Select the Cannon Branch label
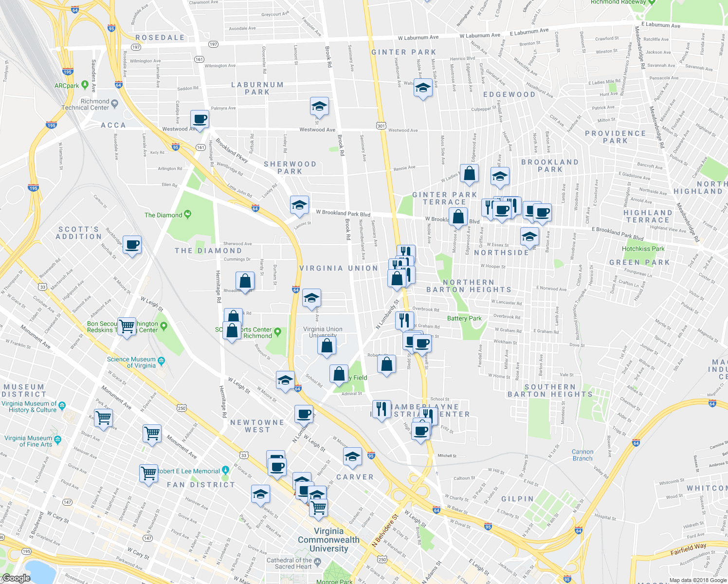728x584 pixels. [582, 455]
